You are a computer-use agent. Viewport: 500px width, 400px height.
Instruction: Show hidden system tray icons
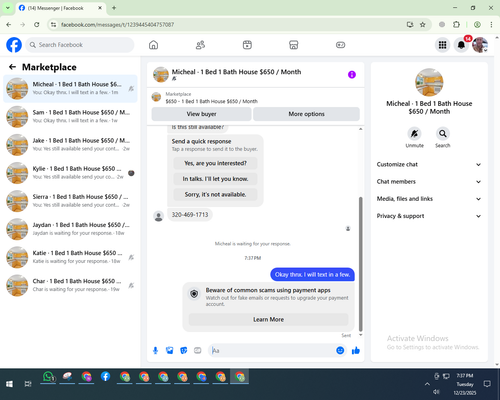point(427,384)
